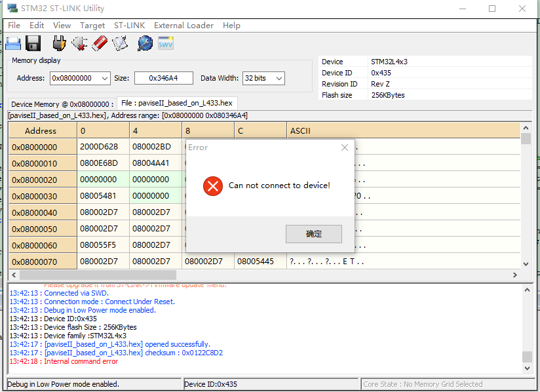Click column header 0
The image size is (540, 392).
click(x=103, y=131)
